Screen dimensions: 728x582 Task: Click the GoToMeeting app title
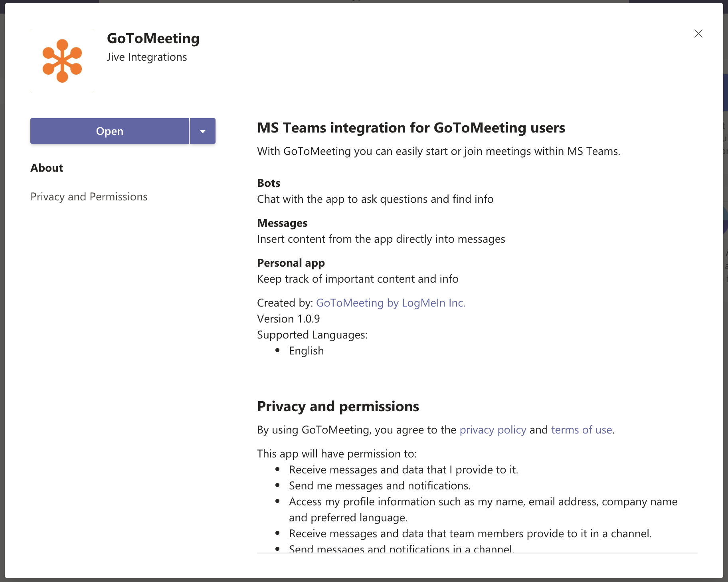[153, 38]
